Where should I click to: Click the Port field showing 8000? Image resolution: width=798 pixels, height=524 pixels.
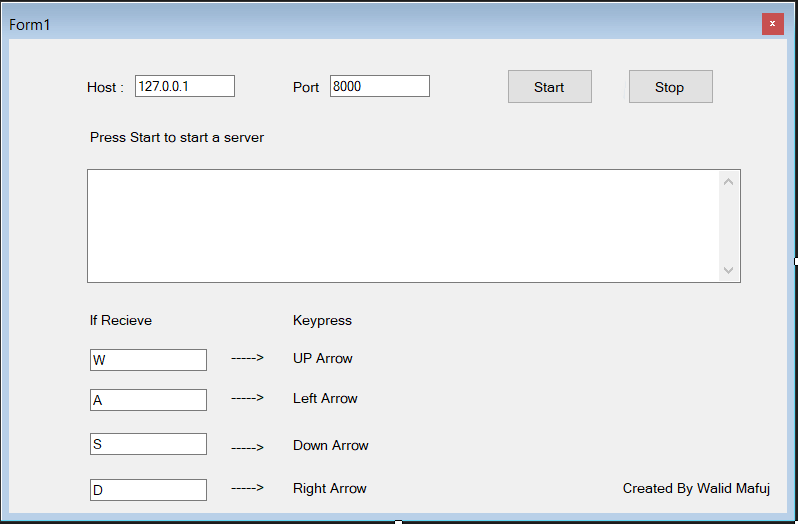pyautogui.click(x=380, y=86)
